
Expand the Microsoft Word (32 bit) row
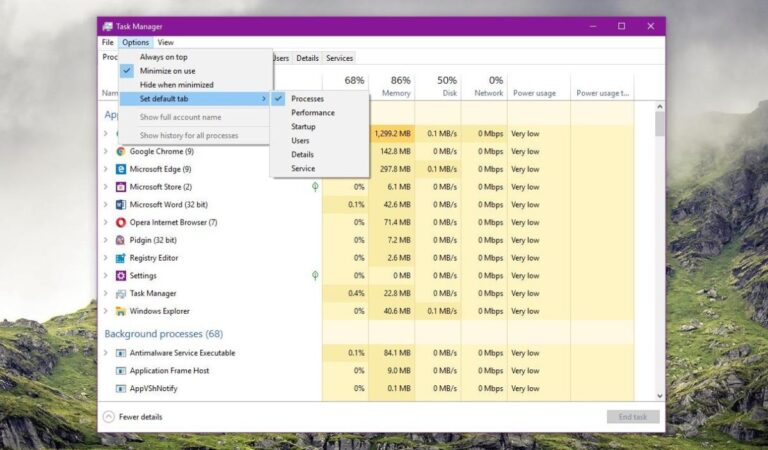click(x=106, y=205)
